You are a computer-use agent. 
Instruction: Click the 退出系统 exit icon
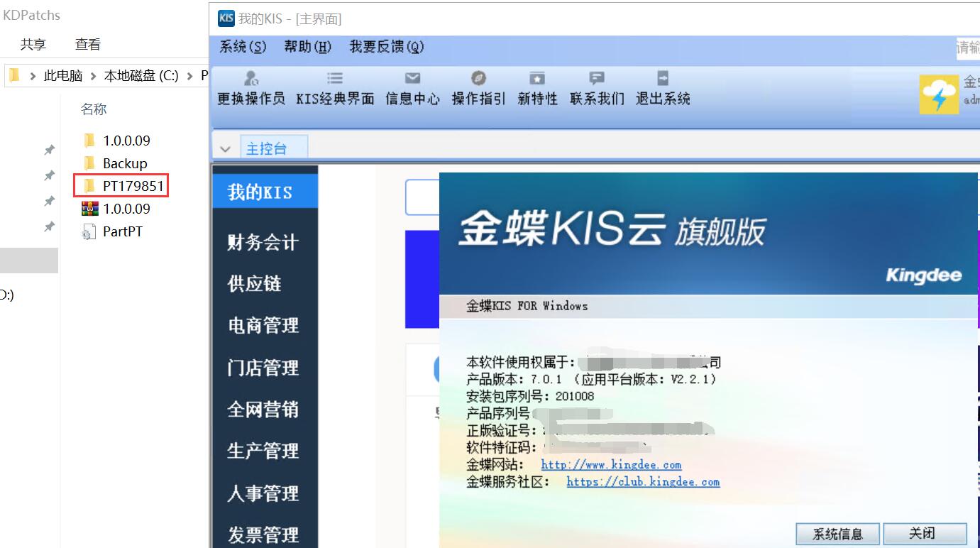click(663, 78)
